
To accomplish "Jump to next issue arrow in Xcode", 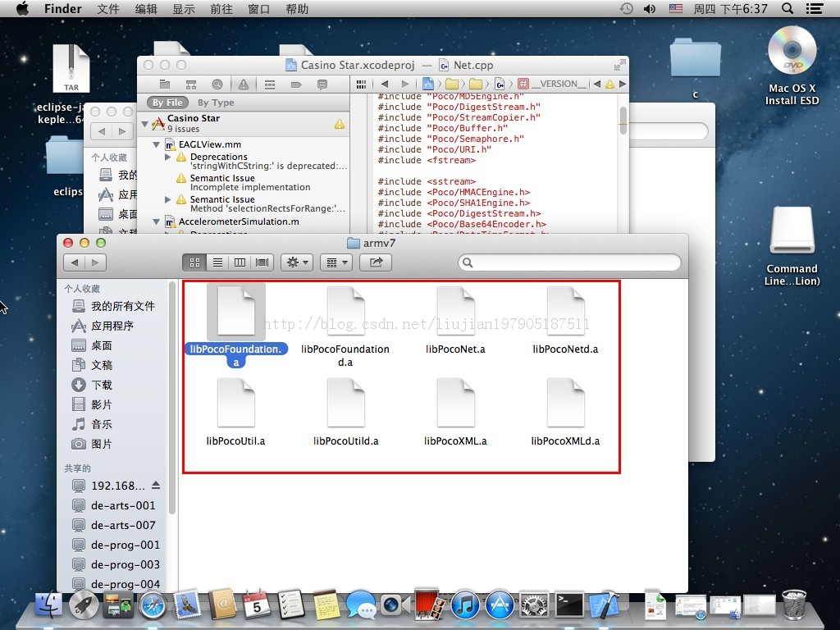I will 622,84.
